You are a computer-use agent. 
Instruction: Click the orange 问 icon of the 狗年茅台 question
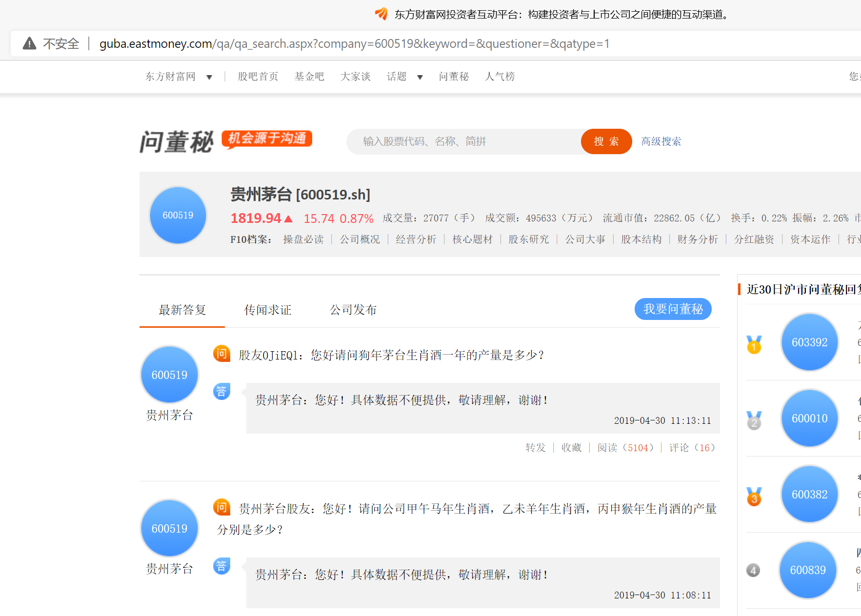click(x=221, y=354)
